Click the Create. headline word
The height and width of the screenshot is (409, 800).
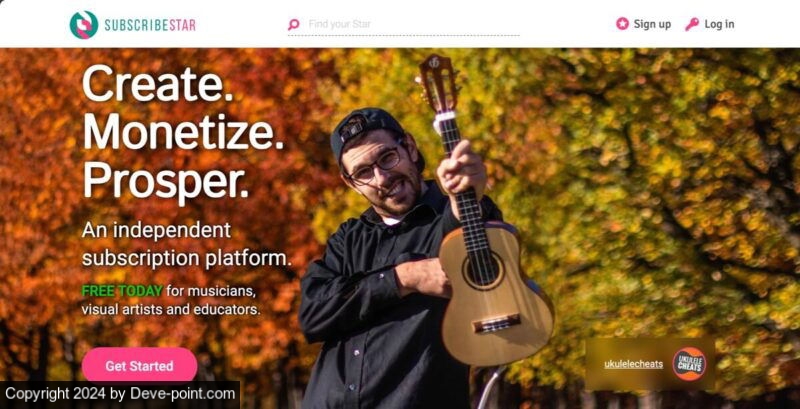[158, 85]
